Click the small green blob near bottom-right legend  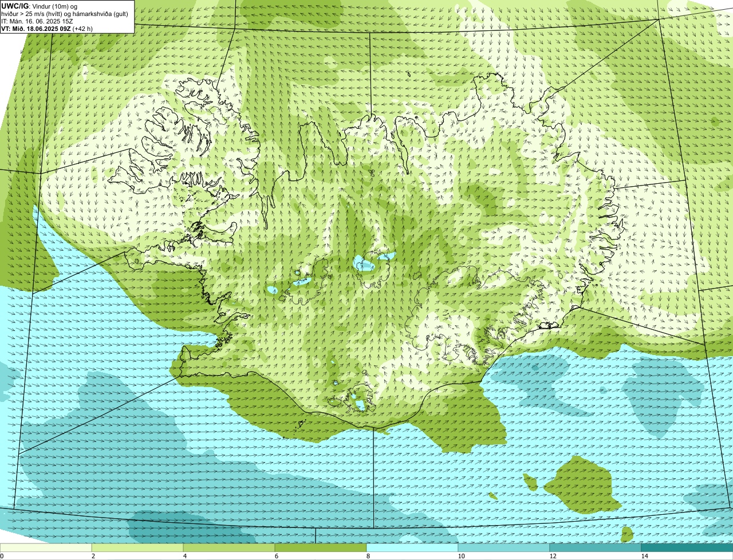tap(627, 534)
